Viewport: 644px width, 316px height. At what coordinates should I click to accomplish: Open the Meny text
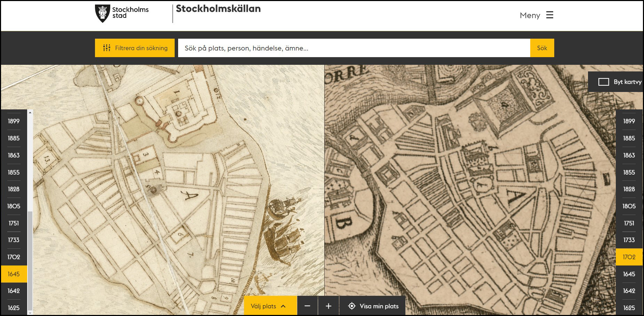click(x=530, y=15)
